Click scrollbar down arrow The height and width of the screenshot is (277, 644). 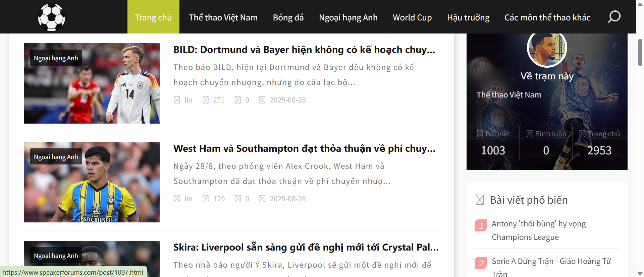pos(640,274)
